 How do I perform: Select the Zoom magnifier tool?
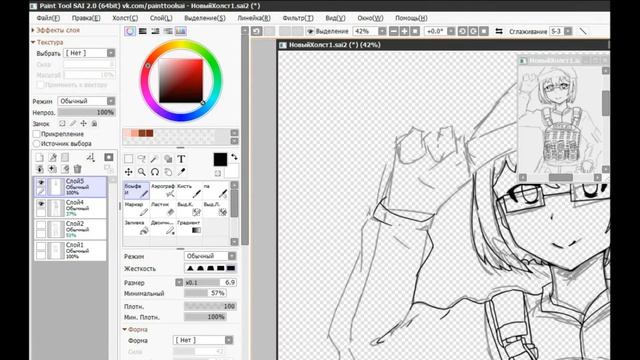click(142, 172)
